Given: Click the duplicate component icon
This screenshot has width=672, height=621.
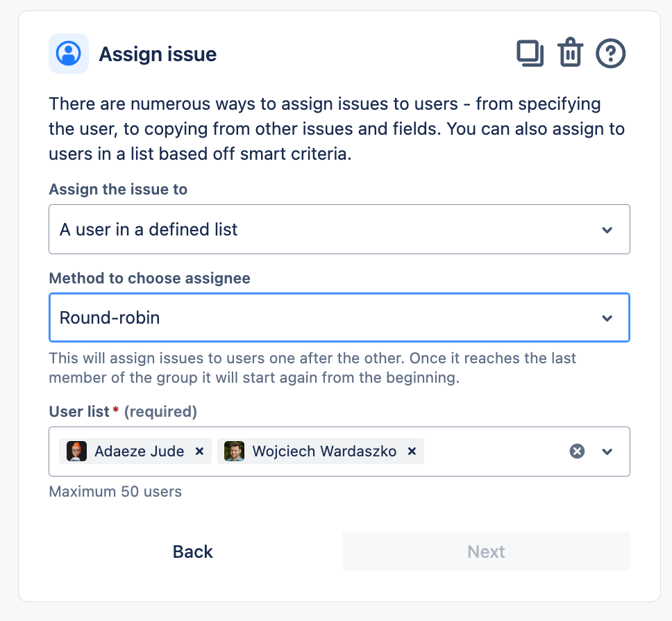Looking at the screenshot, I should click(x=530, y=53).
